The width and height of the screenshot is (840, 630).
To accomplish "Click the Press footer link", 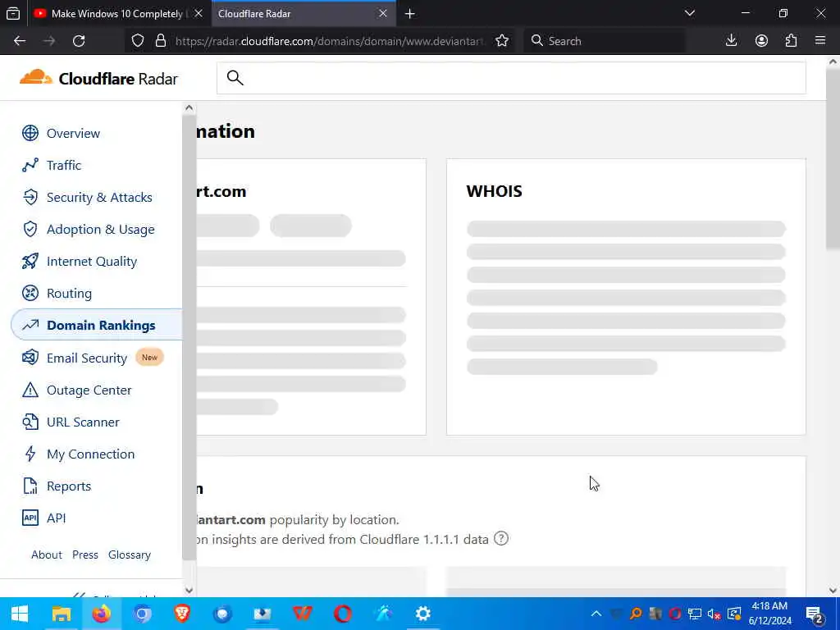I will (85, 555).
